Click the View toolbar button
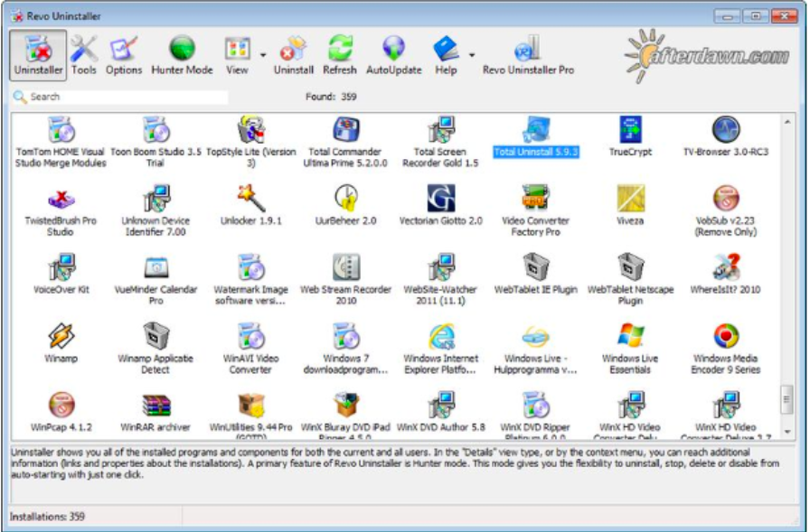Image resolution: width=810 pixels, height=532 pixels. [237, 54]
